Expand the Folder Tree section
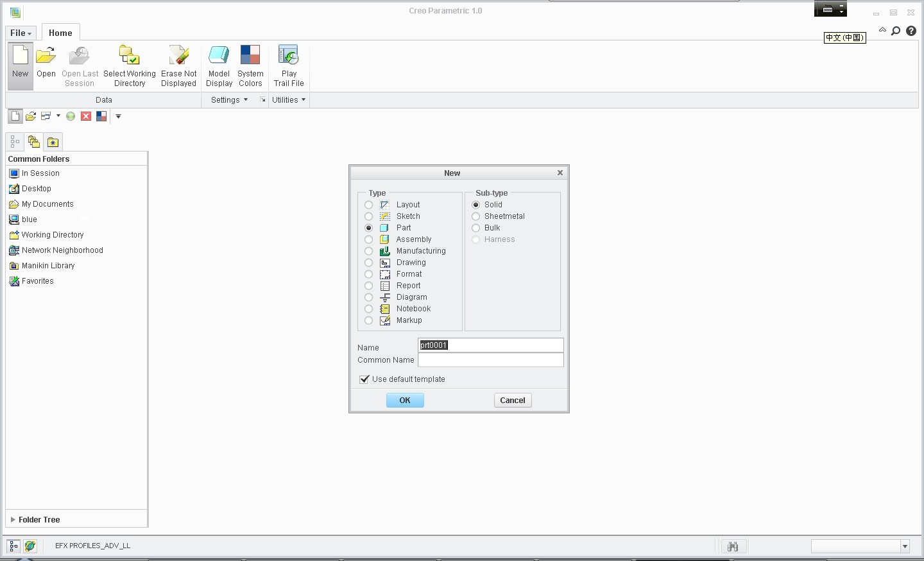The width and height of the screenshot is (924, 561). click(x=13, y=520)
